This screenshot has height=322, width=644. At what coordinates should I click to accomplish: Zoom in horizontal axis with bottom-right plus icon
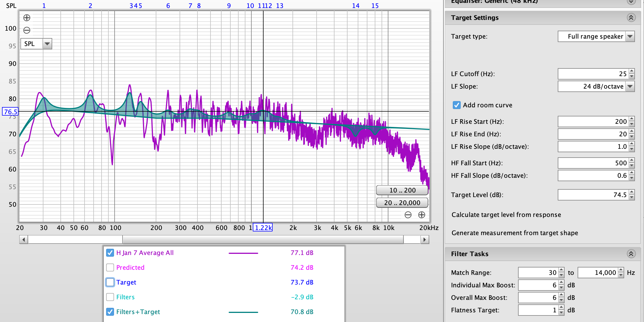point(422,215)
